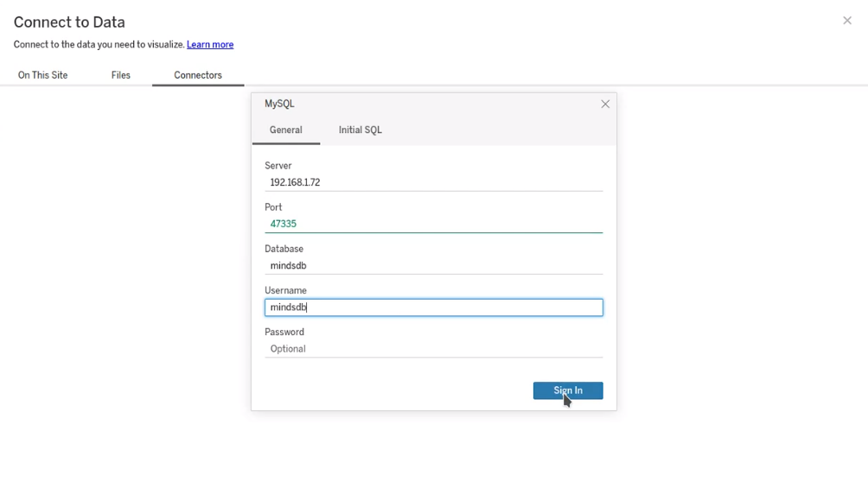Click the MySQL dialog title

click(279, 104)
